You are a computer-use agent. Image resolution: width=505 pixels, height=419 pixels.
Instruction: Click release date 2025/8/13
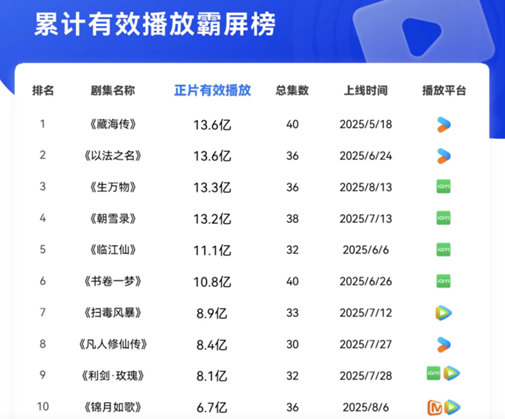click(x=366, y=187)
